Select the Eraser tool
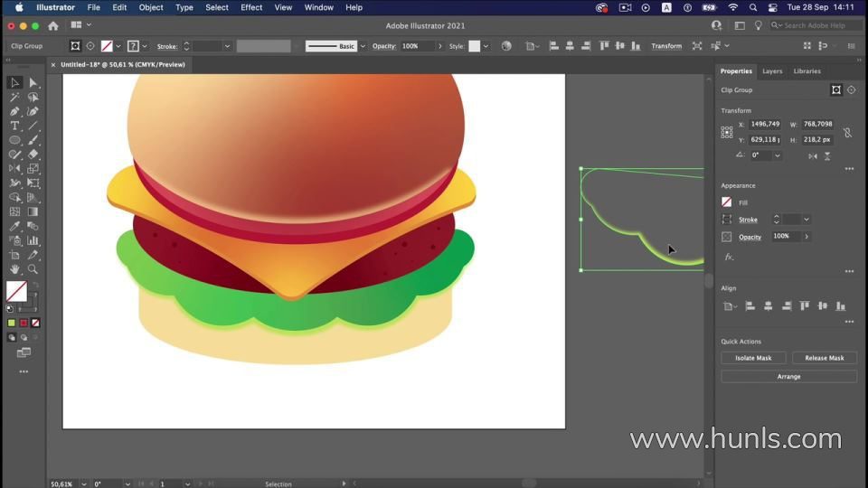The width and height of the screenshot is (868, 488). [x=33, y=155]
